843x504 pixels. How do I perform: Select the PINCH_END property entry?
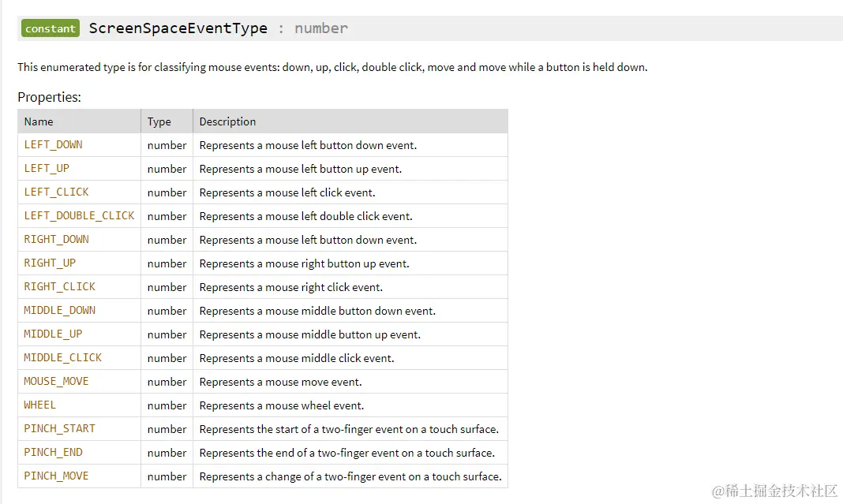click(53, 453)
